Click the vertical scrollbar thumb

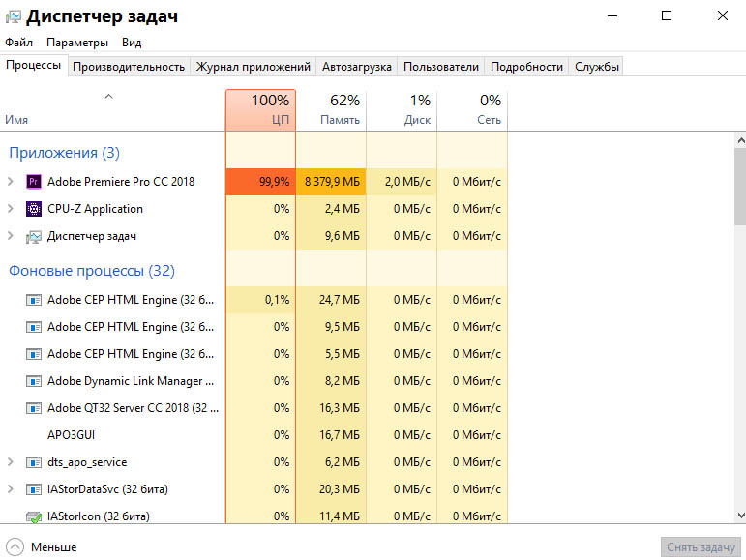pos(741,186)
